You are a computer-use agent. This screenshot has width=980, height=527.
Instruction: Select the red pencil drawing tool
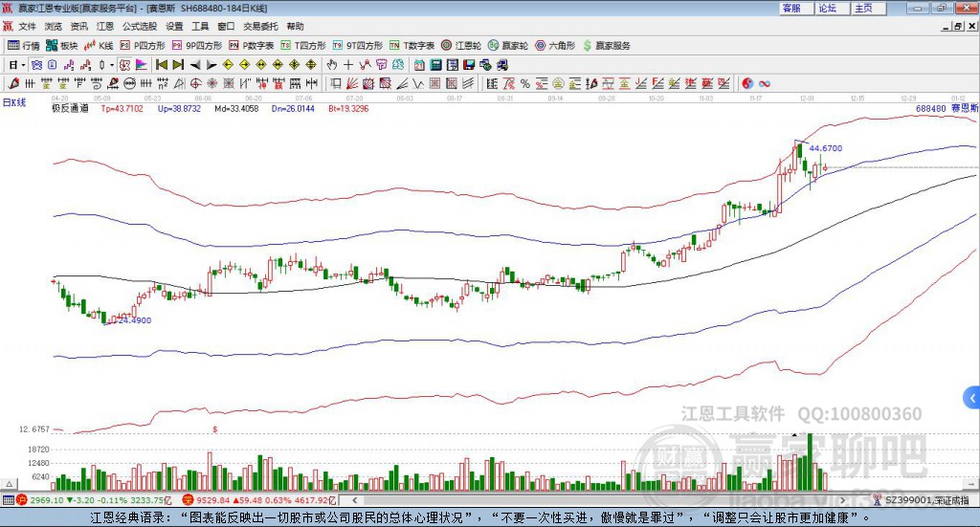(x=13, y=83)
